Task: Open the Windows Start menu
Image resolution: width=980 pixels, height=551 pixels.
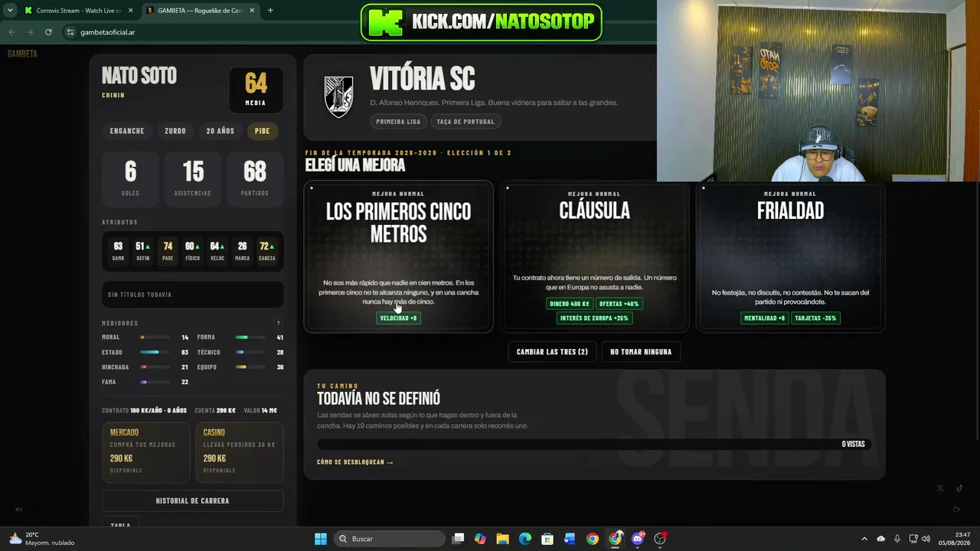Action: 321,539
